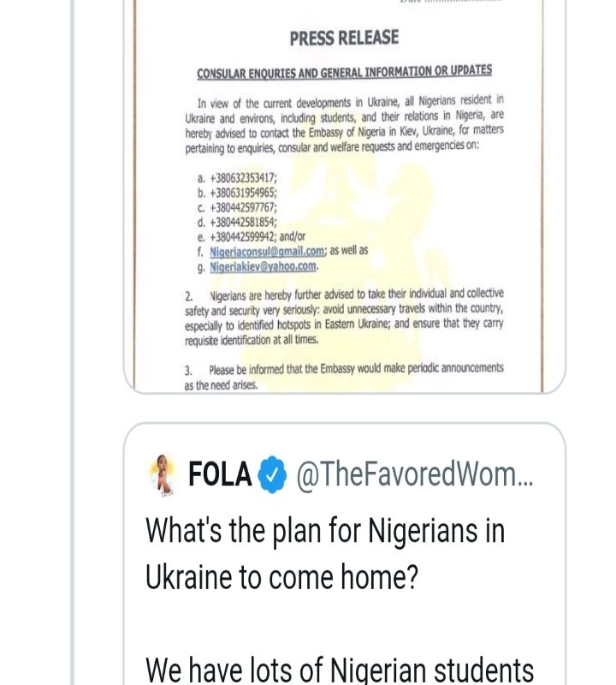The width and height of the screenshot is (616, 685).
Task: Tap phone number +380631954965
Action: 244,193
